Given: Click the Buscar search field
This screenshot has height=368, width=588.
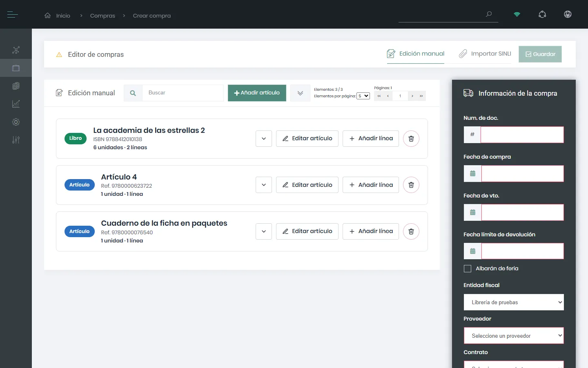Looking at the screenshot, I should (183, 93).
